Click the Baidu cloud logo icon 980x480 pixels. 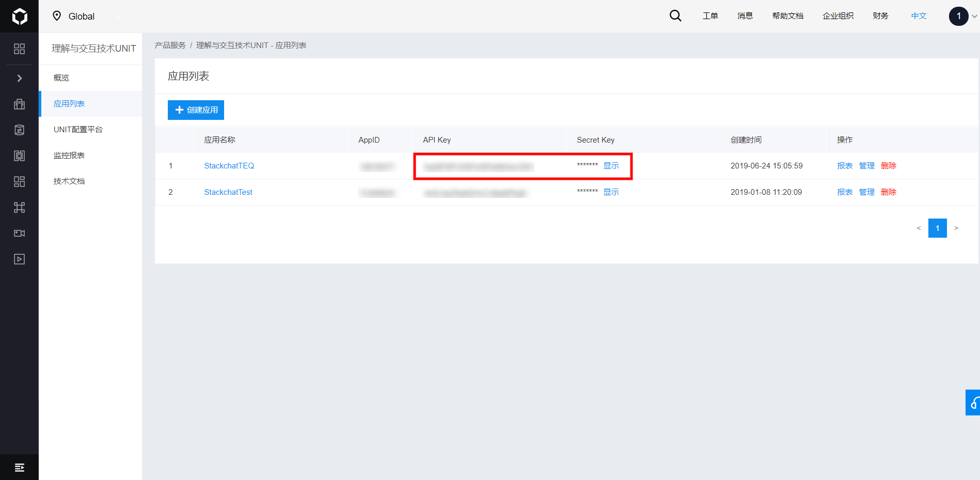19,16
